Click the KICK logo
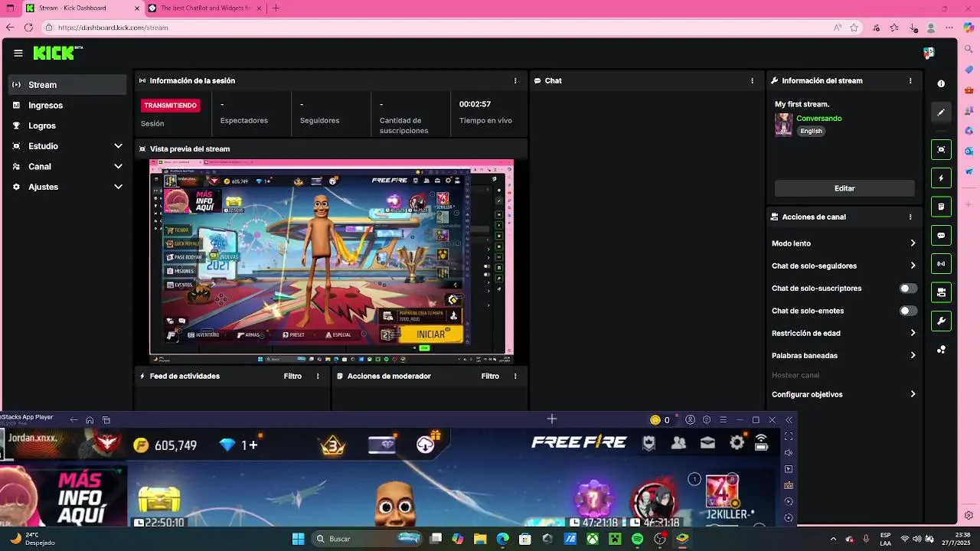980x551 pixels. pos(57,53)
